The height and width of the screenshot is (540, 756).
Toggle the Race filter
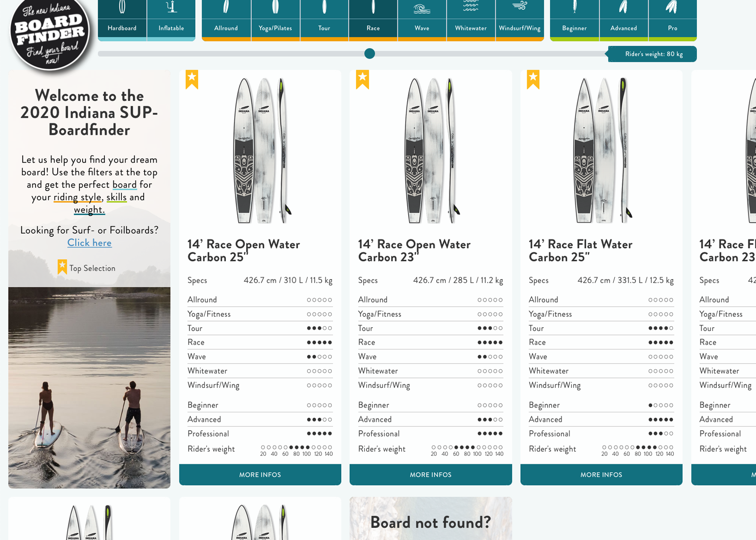point(373,20)
